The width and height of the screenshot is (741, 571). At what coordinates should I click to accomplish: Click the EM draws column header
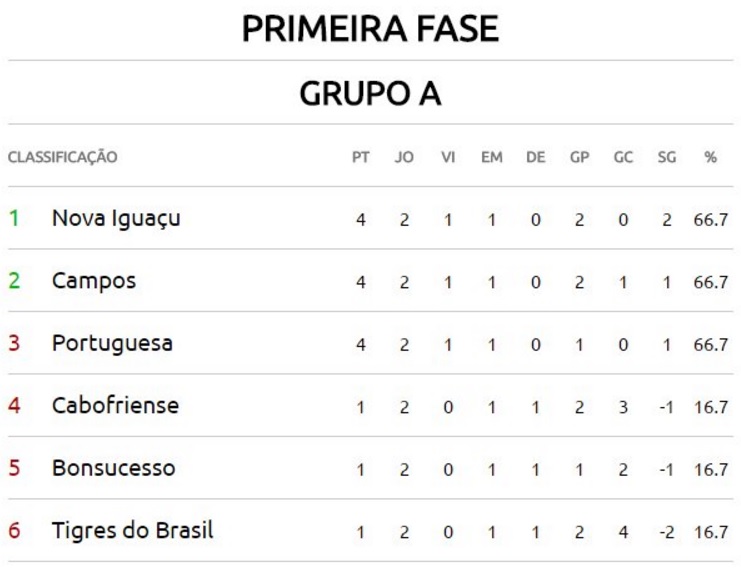(x=491, y=157)
